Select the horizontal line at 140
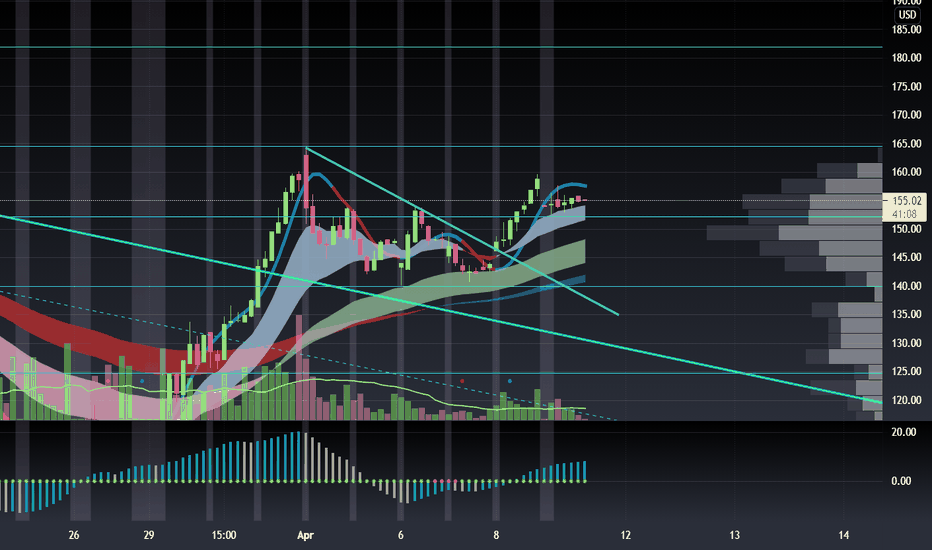This screenshot has width=932, height=550. pyautogui.click(x=441, y=286)
